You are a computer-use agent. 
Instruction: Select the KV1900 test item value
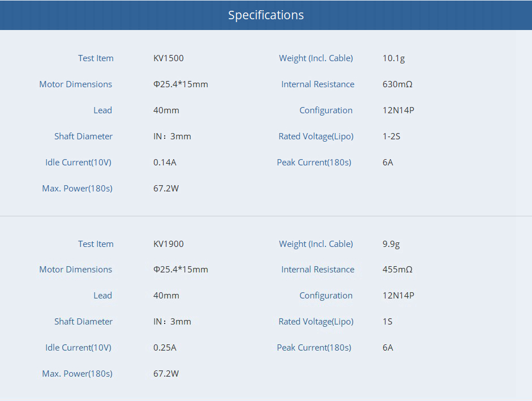168,244
